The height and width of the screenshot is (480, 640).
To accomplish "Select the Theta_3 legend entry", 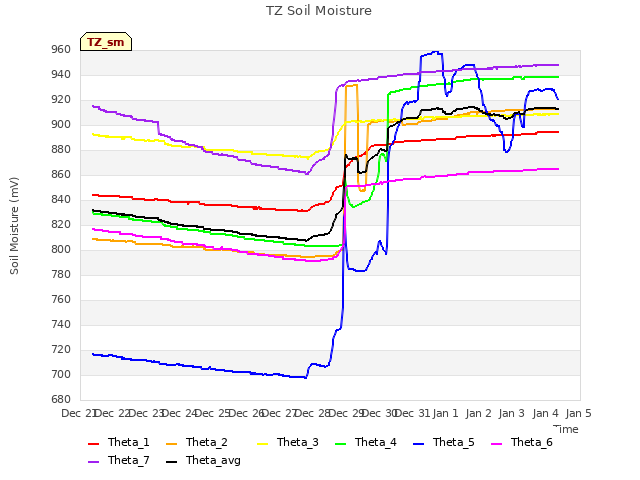I will tap(287, 442).
